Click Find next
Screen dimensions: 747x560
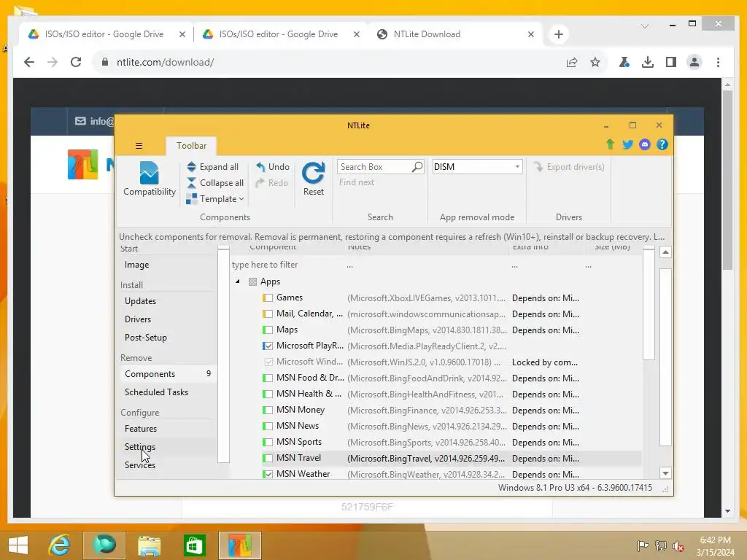(x=356, y=182)
